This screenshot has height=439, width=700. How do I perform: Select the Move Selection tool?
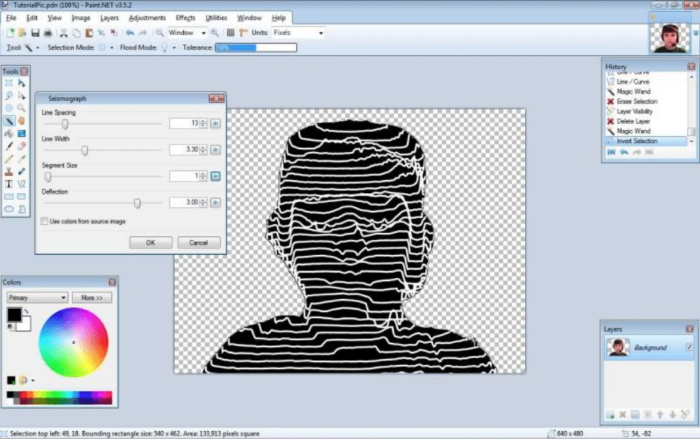(21, 96)
